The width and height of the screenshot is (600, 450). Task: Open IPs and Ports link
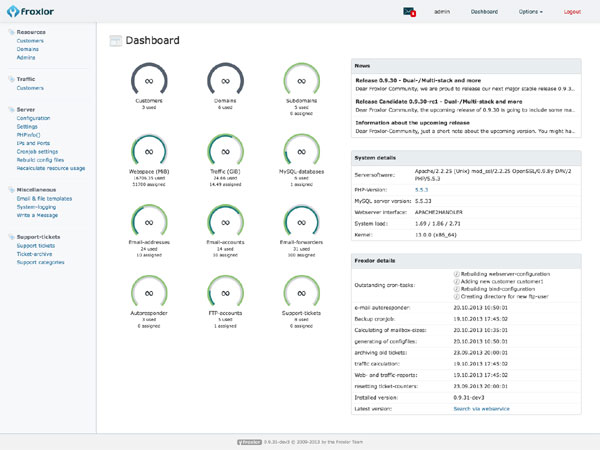tap(33, 143)
